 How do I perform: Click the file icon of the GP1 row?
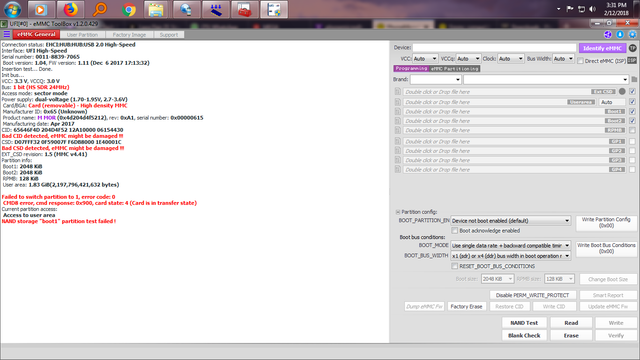click(398, 141)
